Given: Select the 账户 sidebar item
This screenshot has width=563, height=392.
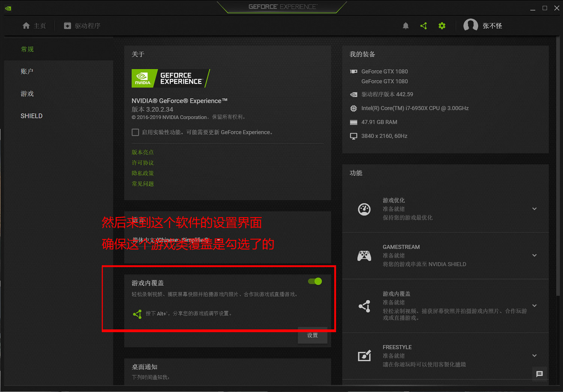Looking at the screenshot, I should coord(27,71).
